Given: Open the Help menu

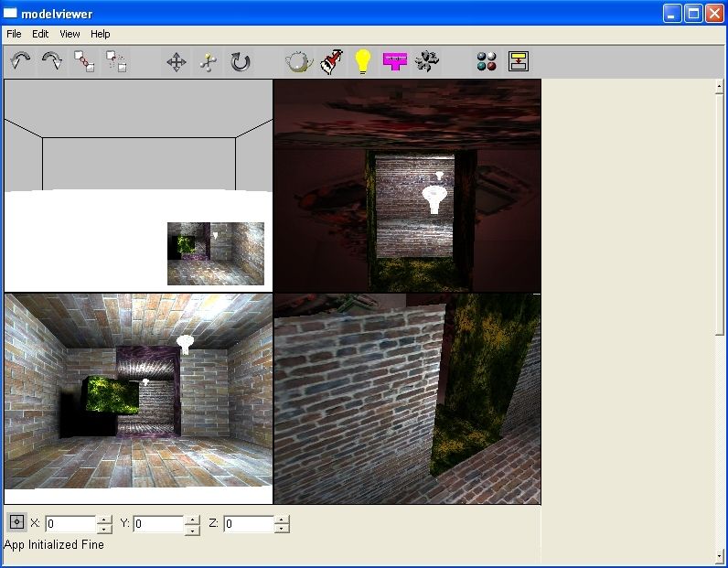Looking at the screenshot, I should (101, 34).
